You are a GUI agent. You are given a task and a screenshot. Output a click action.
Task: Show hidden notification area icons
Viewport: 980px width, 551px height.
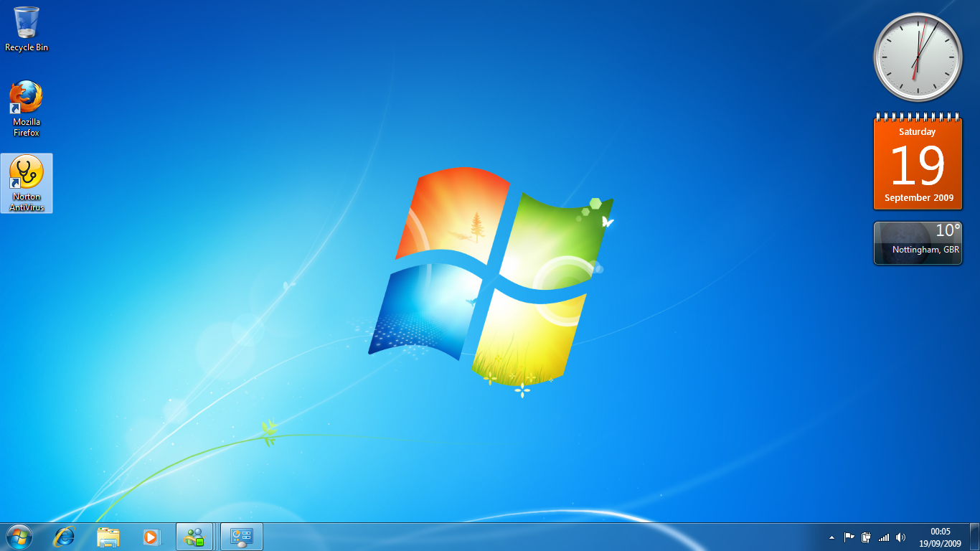pos(831,537)
